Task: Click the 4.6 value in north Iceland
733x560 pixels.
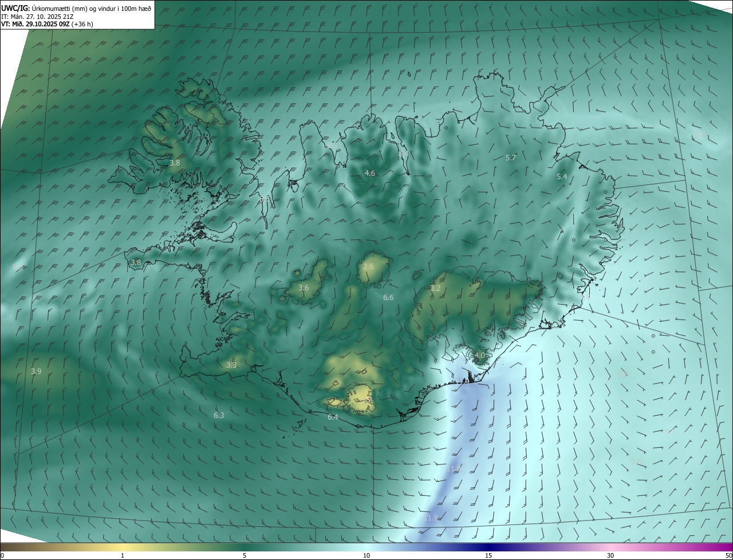Action: 370,173
